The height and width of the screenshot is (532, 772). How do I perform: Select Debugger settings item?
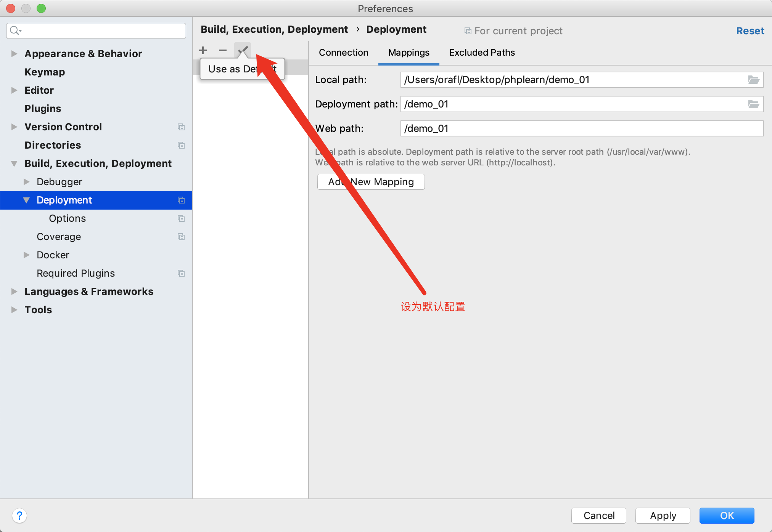click(x=60, y=182)
